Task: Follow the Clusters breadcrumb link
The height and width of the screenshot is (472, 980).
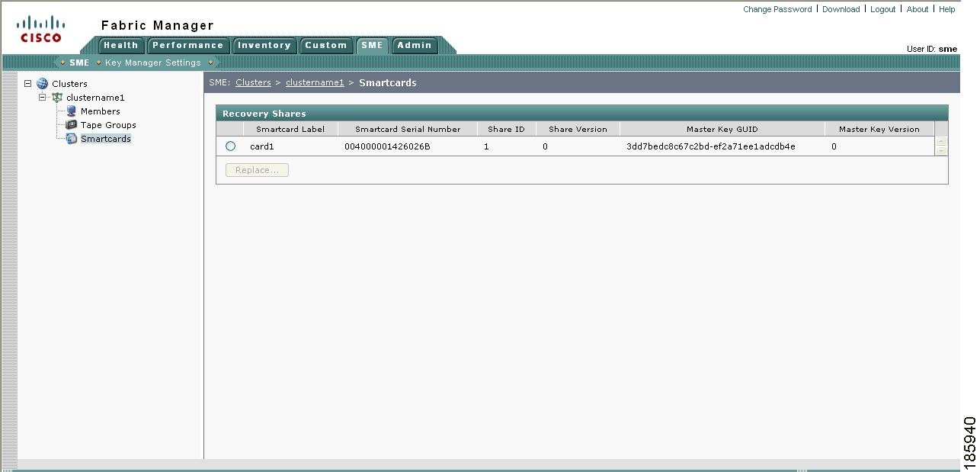Action: [253, 83]
